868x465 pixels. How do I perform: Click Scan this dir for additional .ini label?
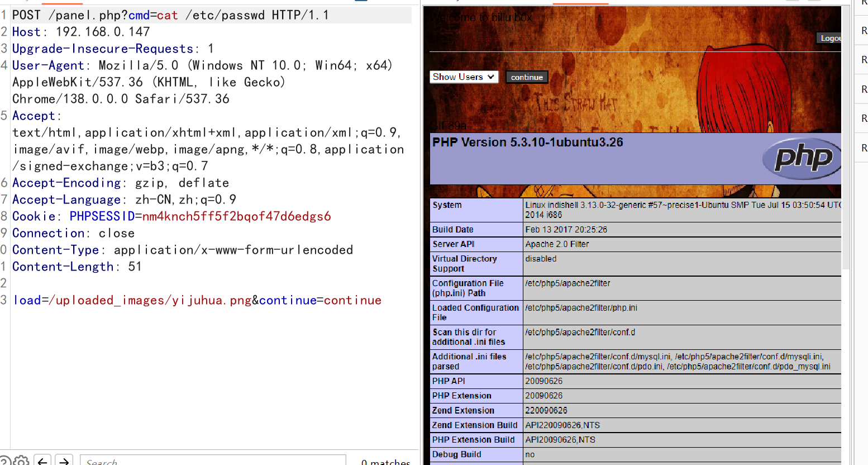469,337
